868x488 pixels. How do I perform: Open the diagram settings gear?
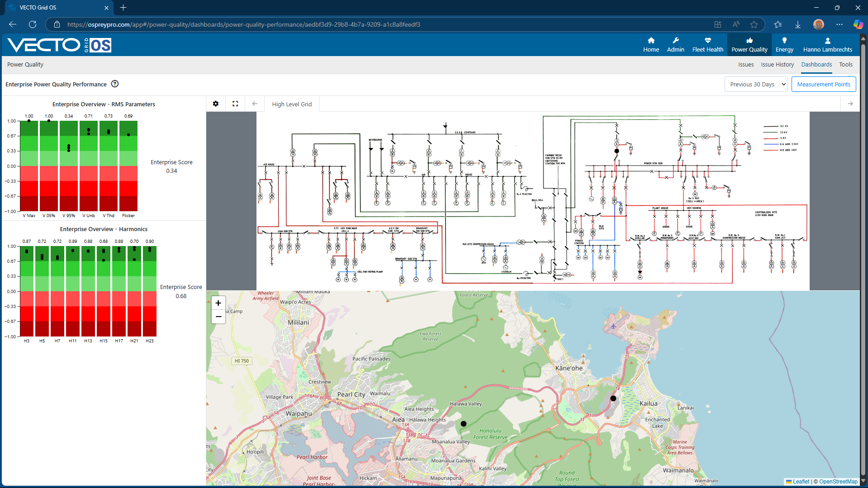[x=216, y=104]
